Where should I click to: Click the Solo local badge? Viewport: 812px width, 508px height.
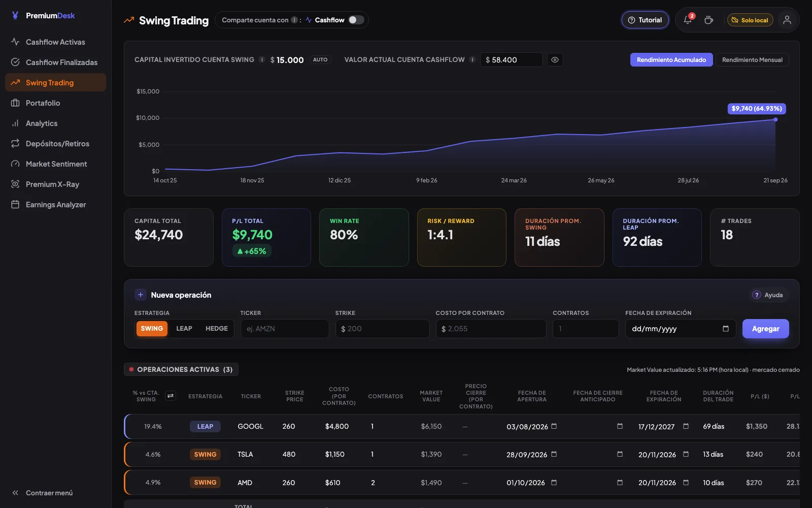[x=750, y=20]
